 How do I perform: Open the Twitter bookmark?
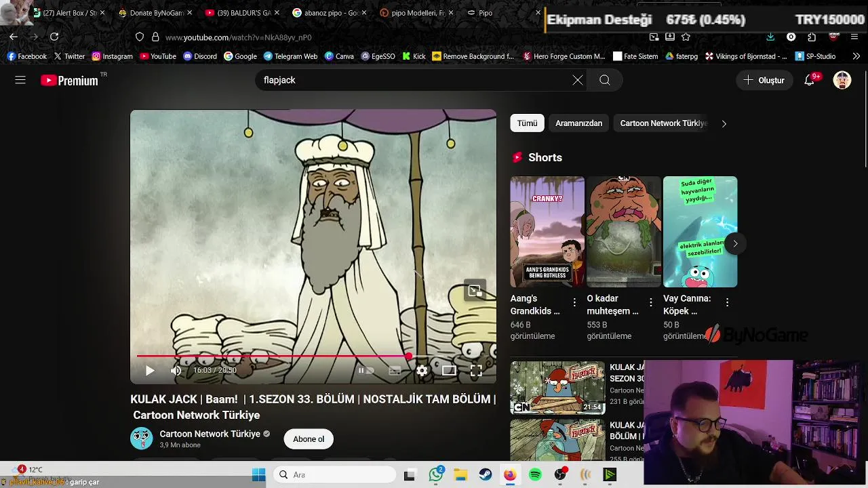pyautogui.click(x=69, y=56)
